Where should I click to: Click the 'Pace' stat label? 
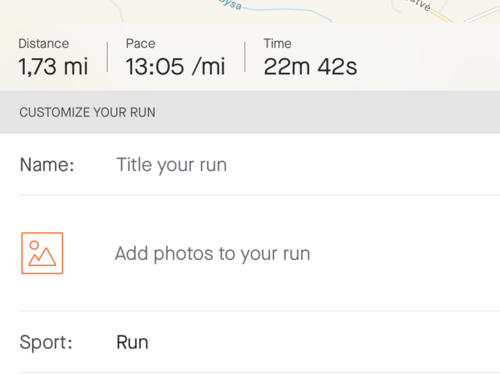click(x=140, y=44)
